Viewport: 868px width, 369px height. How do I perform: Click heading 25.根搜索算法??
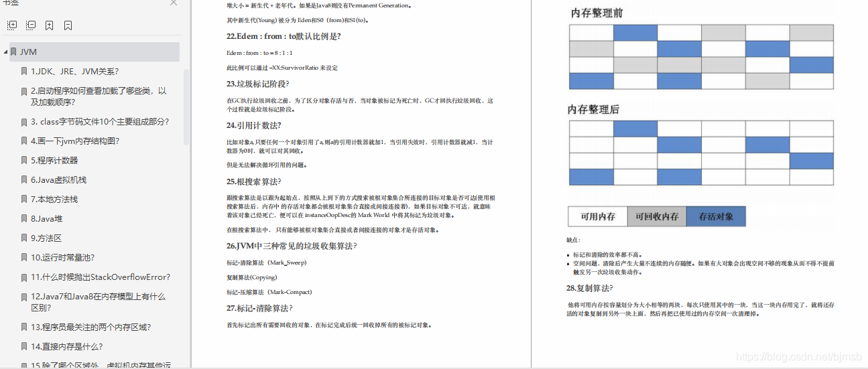click(x=254, y=181)
